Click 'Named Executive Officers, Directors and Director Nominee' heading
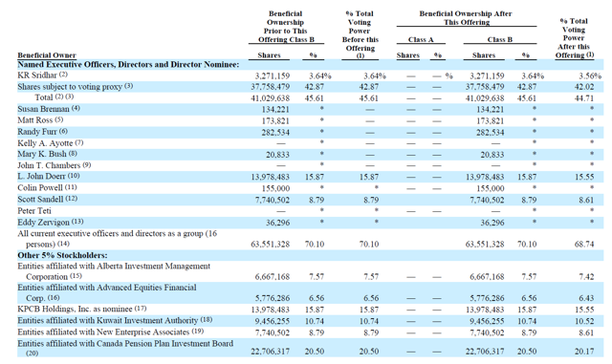The height and width of the screenshot is (364, 612). point(128,64)
